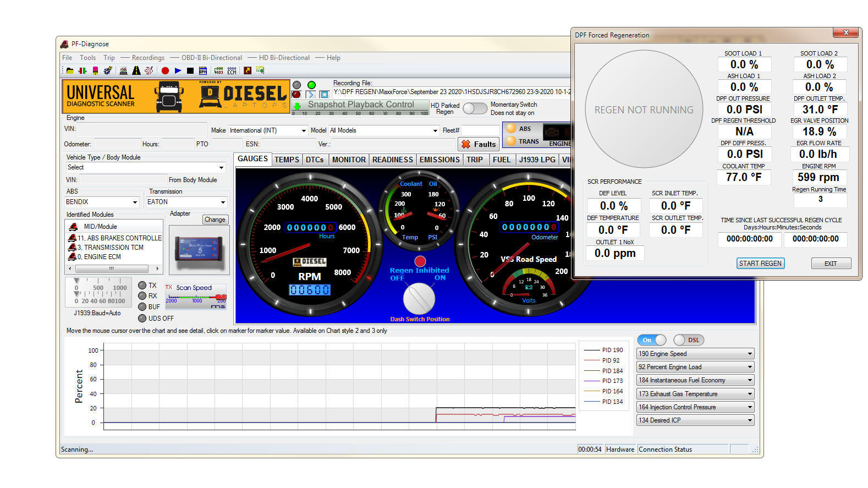Open the DPF regen toolbar icon

click(x=260, y=70)
